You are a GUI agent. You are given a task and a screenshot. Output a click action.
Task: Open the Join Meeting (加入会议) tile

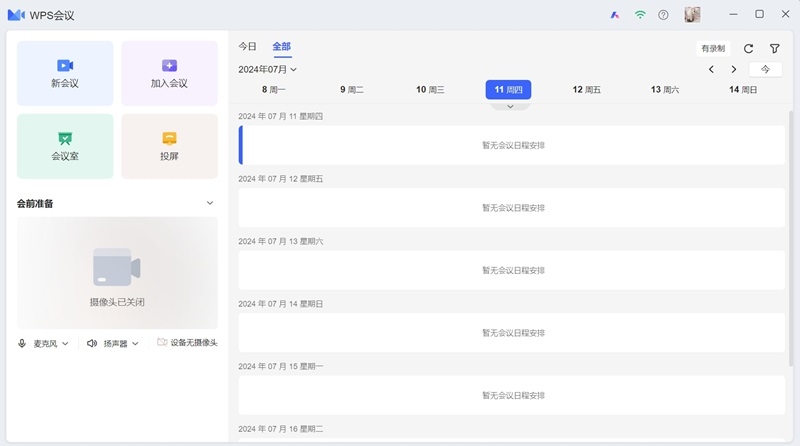coord(169,73)
